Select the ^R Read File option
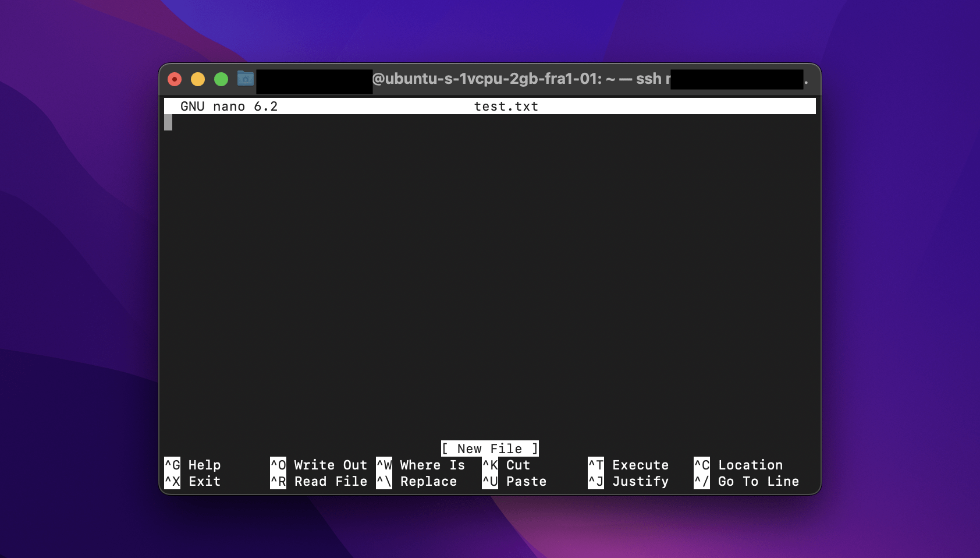The image size is (980, 558). pyautogui.click(x=319, y=481)
